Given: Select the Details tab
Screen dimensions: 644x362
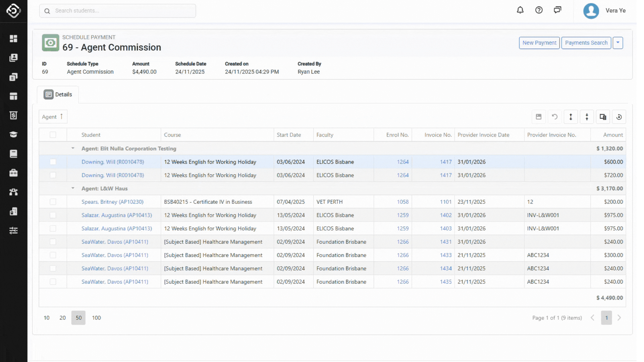Looking at the screenshot, I should pyautogui.click(x=58, y=95).
